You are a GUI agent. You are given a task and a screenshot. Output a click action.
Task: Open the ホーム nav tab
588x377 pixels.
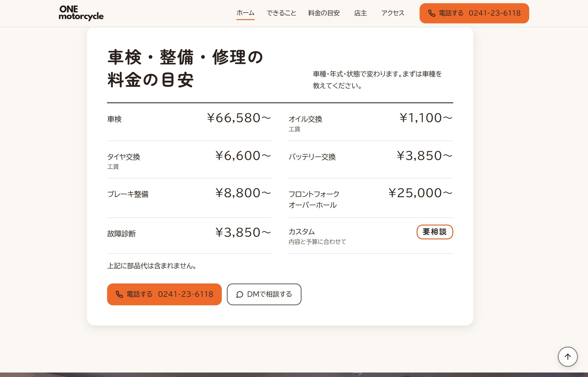point(245,13)
